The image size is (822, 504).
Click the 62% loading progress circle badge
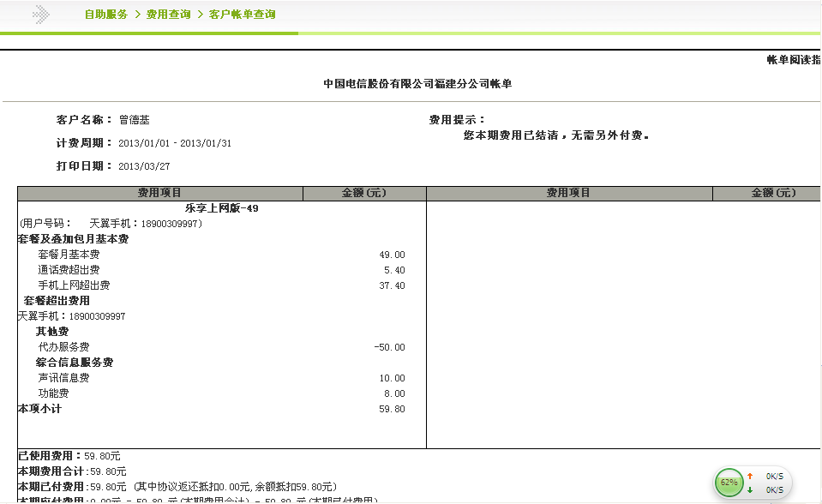(728, 483)
